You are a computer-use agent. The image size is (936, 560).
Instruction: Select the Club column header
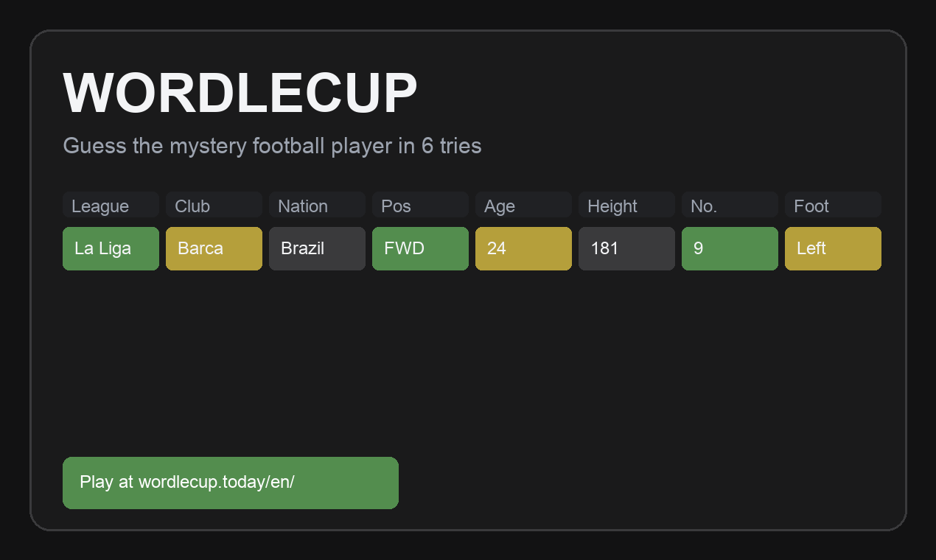pyautogui.click(x=214, y=206)
